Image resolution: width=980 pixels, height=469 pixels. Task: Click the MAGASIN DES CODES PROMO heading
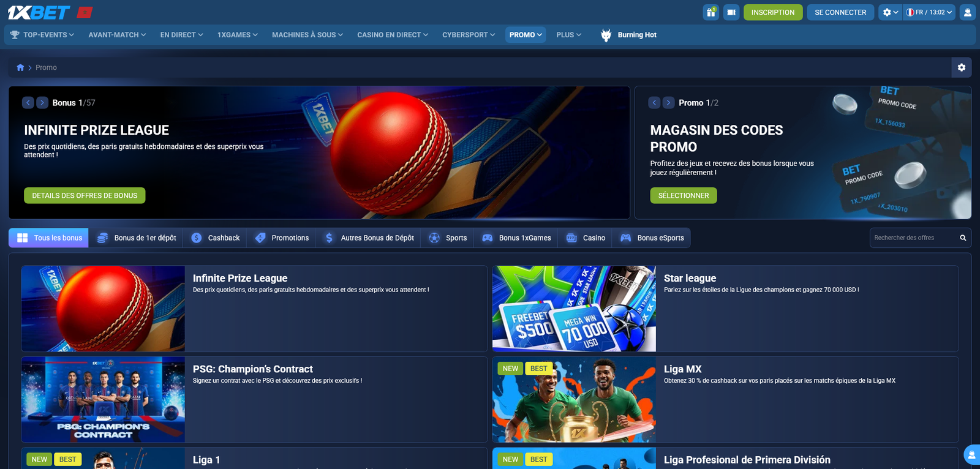tap(717, 138)
